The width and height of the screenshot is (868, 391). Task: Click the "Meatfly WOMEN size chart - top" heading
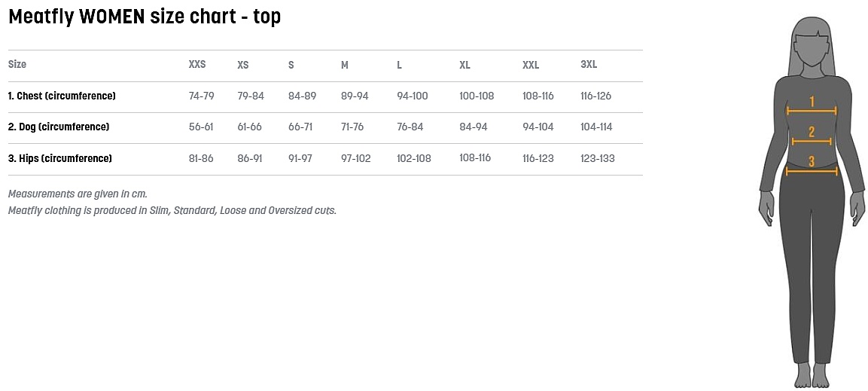(145, 17)
